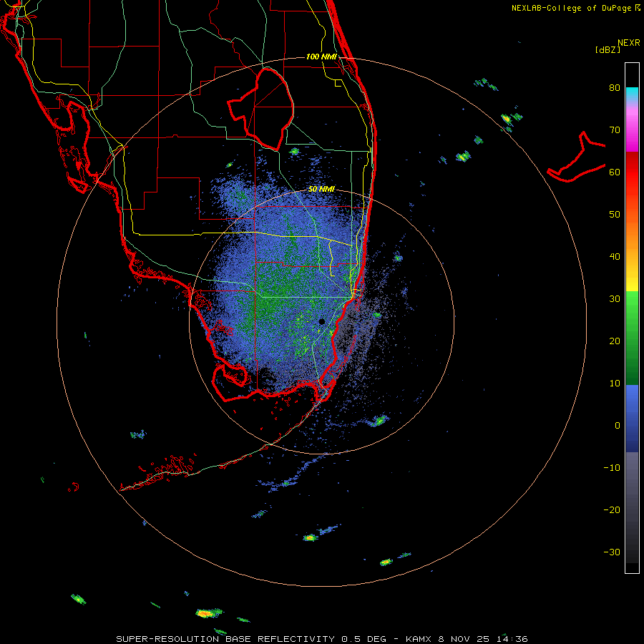Click the NEXR label above the color scale

629,43
